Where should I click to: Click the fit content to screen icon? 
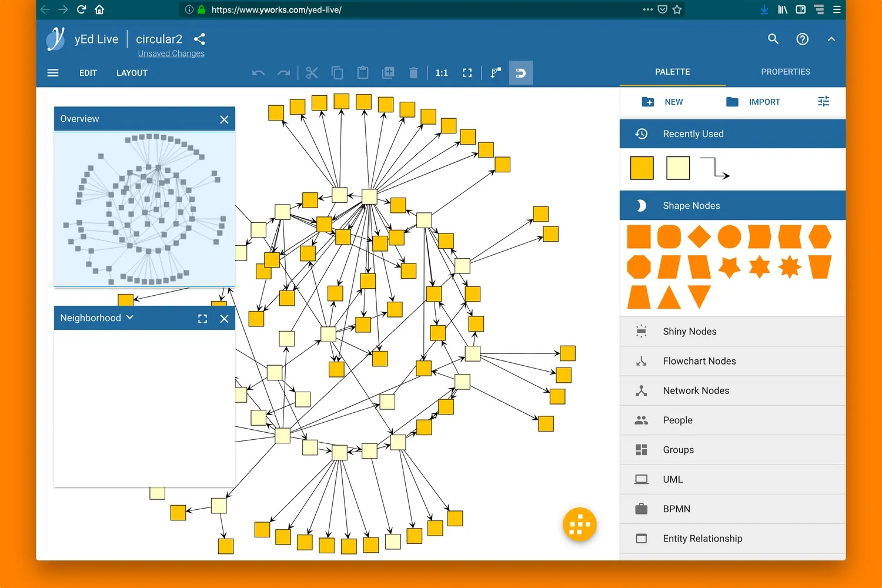(467, 73)
